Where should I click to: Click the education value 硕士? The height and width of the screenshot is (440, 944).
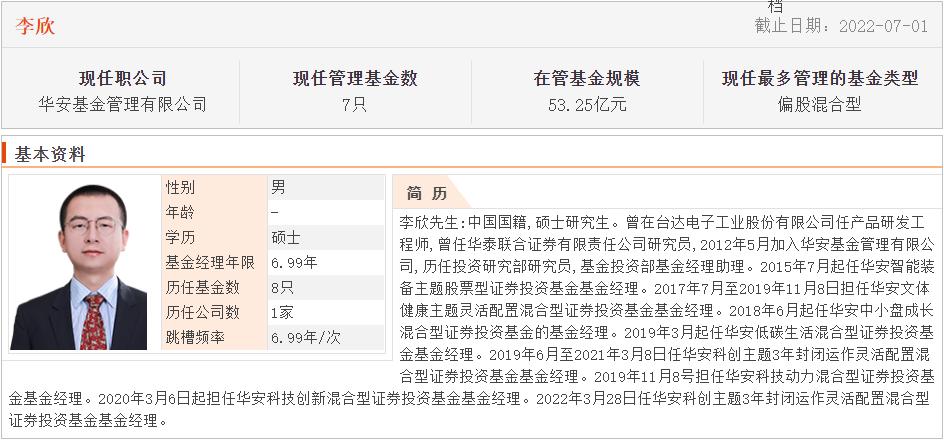[285, 238]
